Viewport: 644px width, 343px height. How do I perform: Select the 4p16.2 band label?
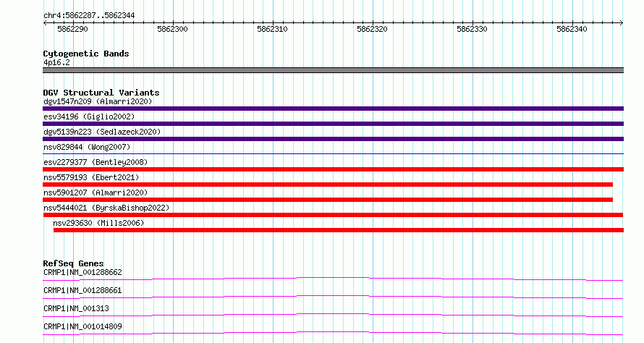56,62
